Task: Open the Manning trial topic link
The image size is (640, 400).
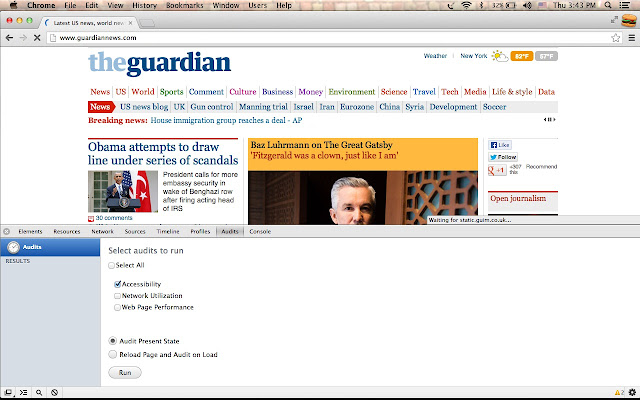Action: 263,107
